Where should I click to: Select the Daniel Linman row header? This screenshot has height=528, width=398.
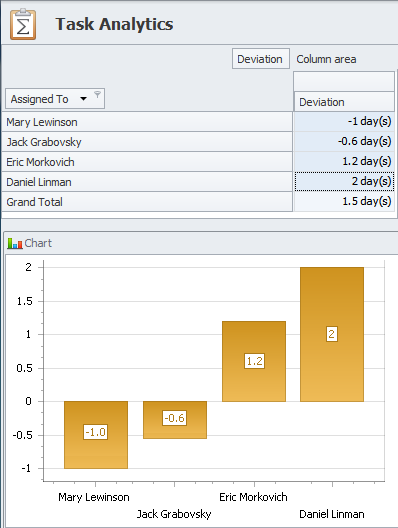(x=147, y=182)
